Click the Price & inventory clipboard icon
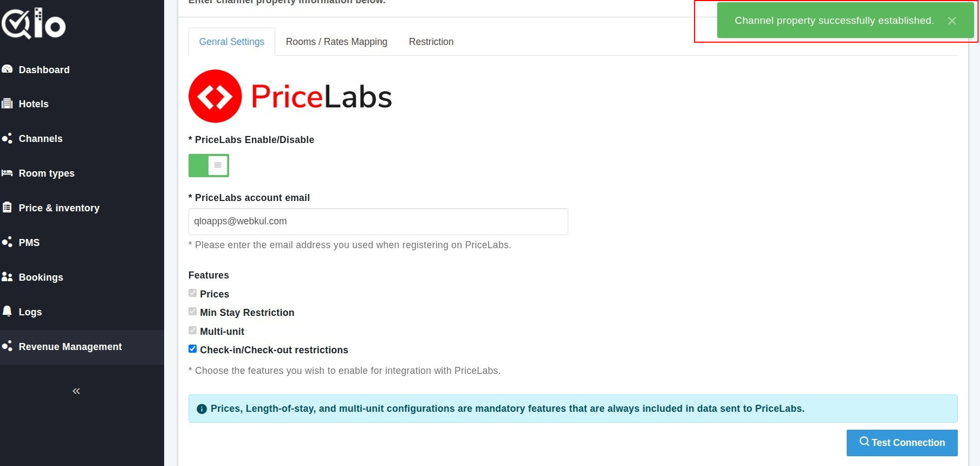The width and height of the screenshot is (980, 466). (7, 208)
